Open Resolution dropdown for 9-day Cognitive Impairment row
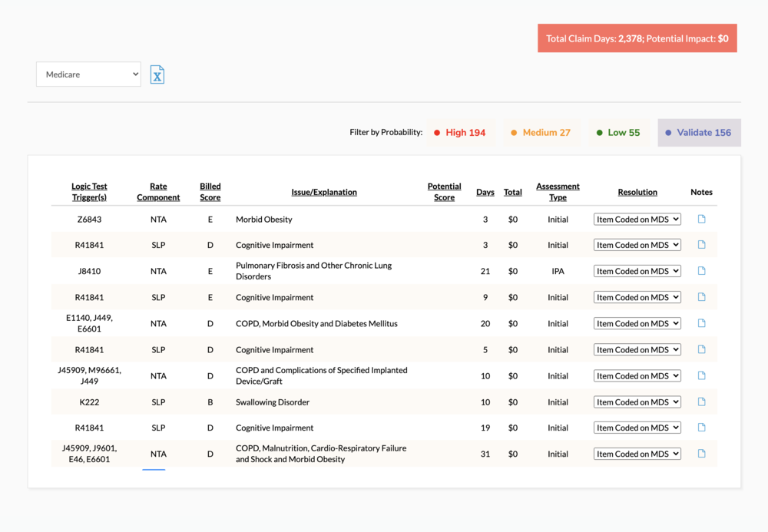 click(x=637, y=297)
